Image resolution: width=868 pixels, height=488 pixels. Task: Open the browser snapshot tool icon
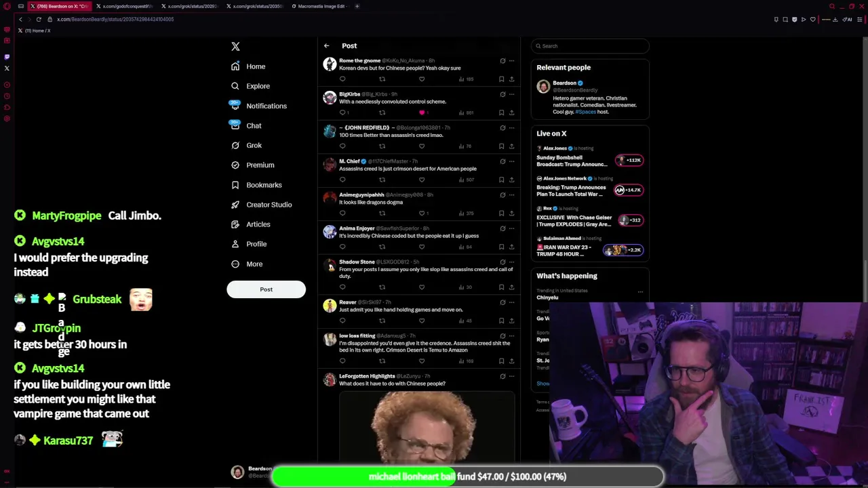pos(785,19)
